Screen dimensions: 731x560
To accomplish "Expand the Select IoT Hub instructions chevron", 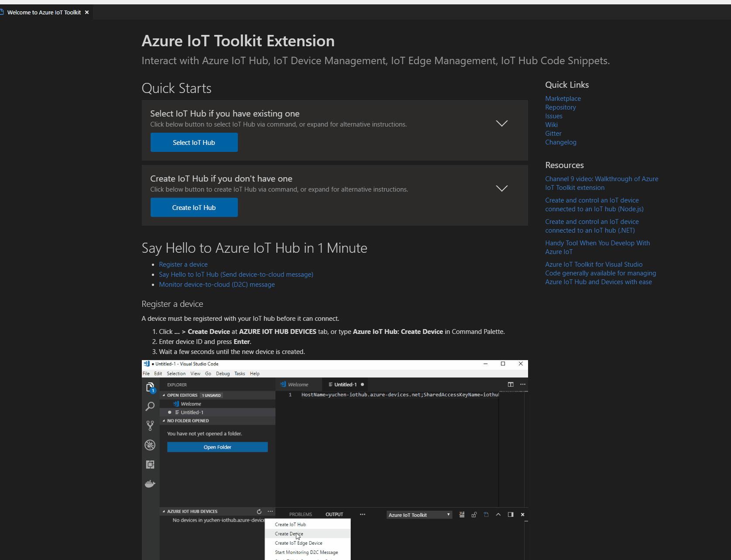I will coord(501,124).
